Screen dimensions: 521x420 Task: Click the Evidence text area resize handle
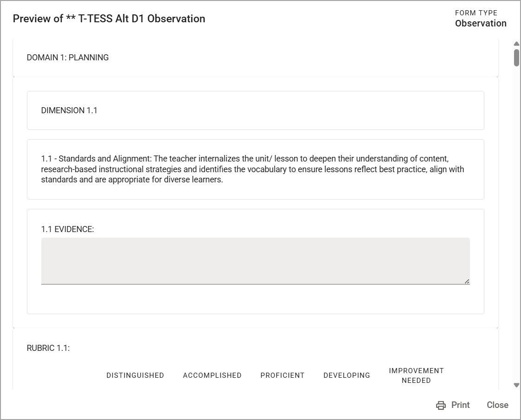pyautogui.click(x=467, y=281)
